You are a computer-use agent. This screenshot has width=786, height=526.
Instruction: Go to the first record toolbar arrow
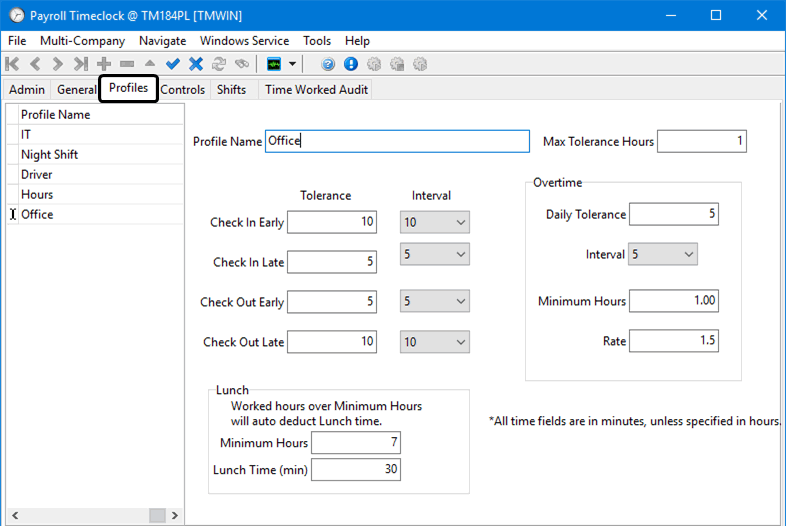(x=12, y=64)
